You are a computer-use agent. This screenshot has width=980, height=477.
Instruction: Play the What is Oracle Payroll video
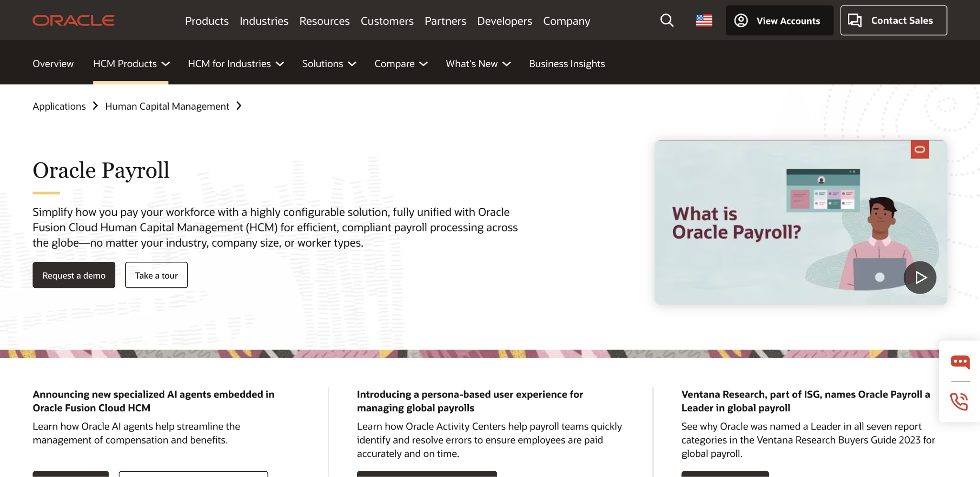tap(920, 277)
